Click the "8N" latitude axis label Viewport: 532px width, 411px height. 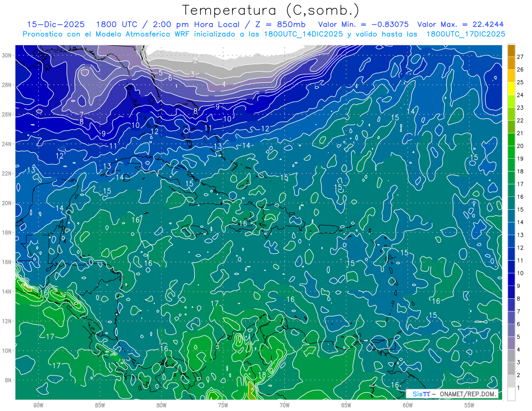[9, 380]
